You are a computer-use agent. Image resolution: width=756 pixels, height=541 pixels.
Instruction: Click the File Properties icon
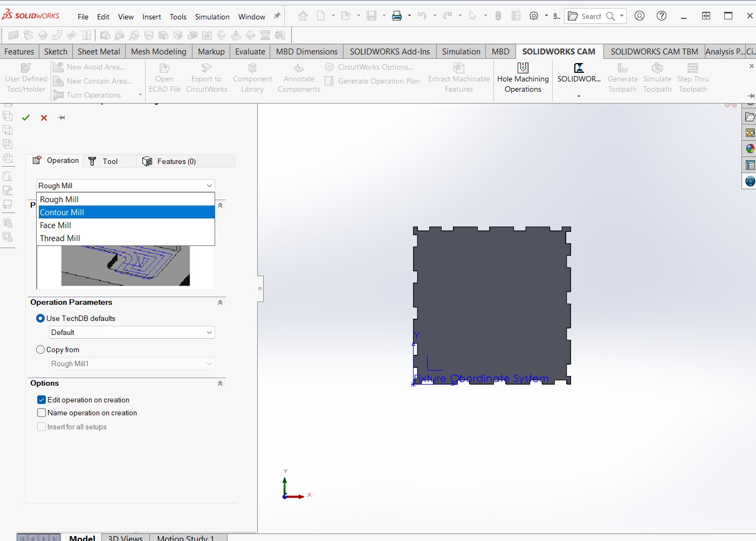[516, 16]
